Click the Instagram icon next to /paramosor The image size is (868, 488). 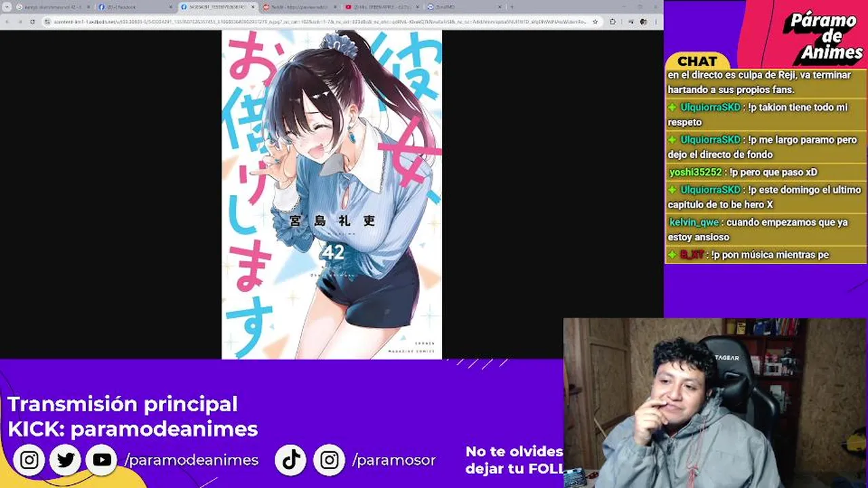(330, 460)
